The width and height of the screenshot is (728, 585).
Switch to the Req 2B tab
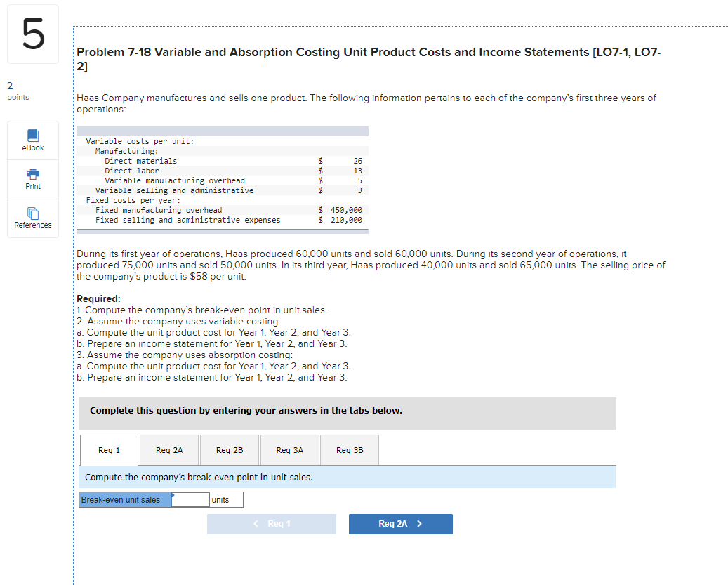pos(229,449)
